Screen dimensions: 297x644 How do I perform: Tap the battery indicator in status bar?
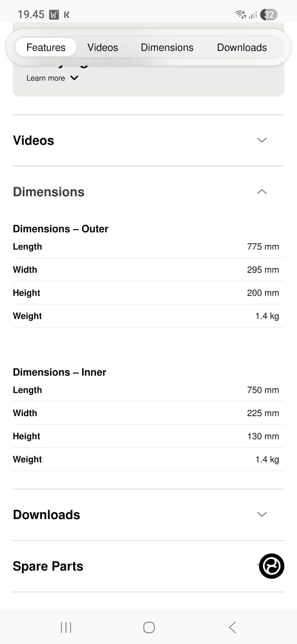click(269, 15)
